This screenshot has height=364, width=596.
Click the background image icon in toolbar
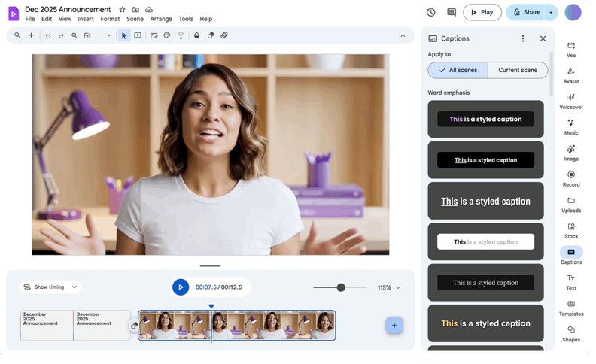tap(154, 35)
